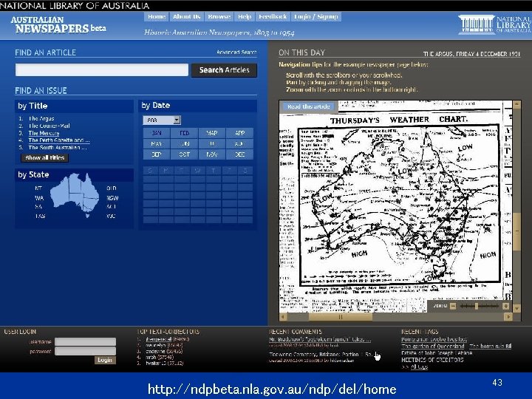Open the Home menu item
Screen dimensions: 532x399
[157, 16]
